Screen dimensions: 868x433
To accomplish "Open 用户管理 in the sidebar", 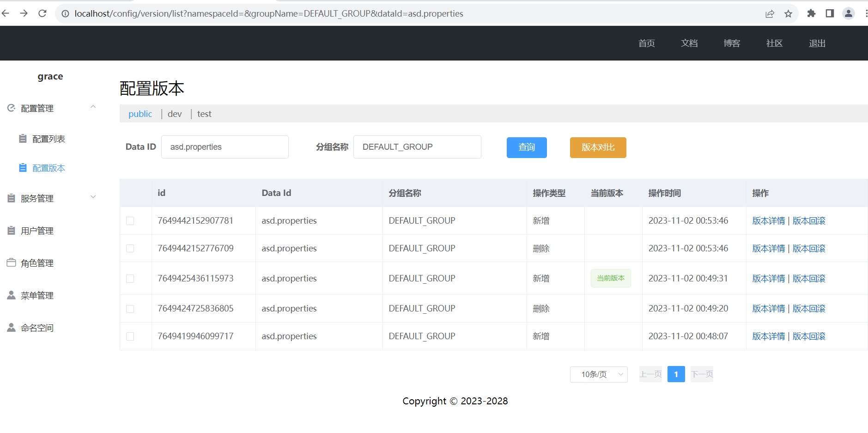I will pos(37,231).
